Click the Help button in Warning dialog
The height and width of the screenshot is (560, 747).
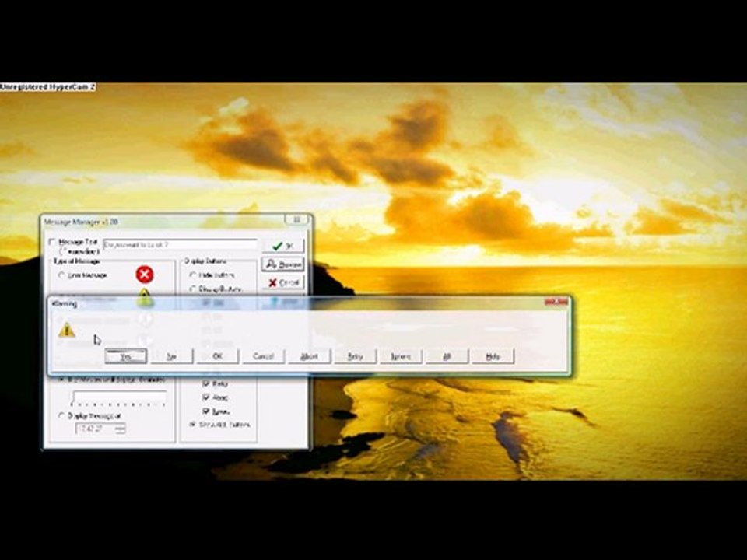pos(493,356)
